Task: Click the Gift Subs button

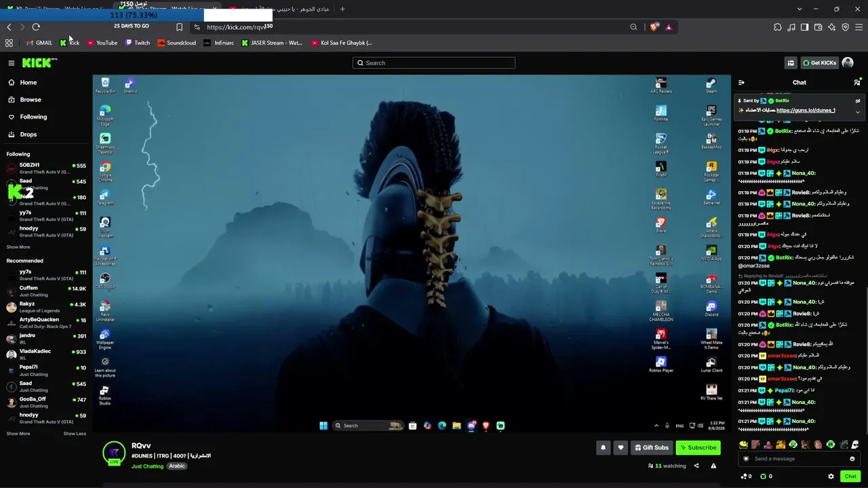Action: (651, 447)
